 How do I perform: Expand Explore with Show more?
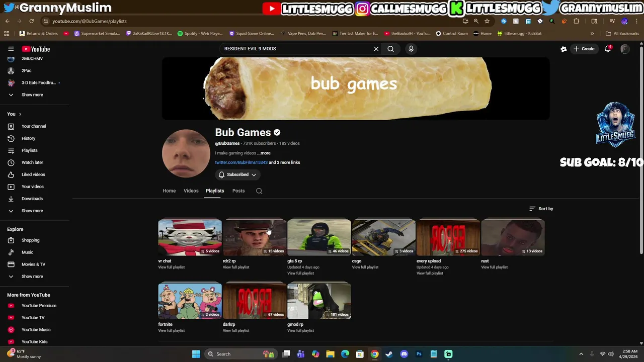coord(32,277)
